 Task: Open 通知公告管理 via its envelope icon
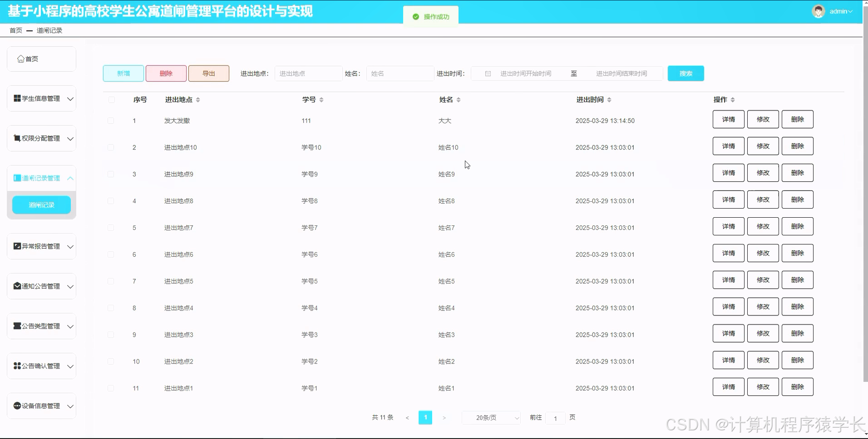point(16,286)
